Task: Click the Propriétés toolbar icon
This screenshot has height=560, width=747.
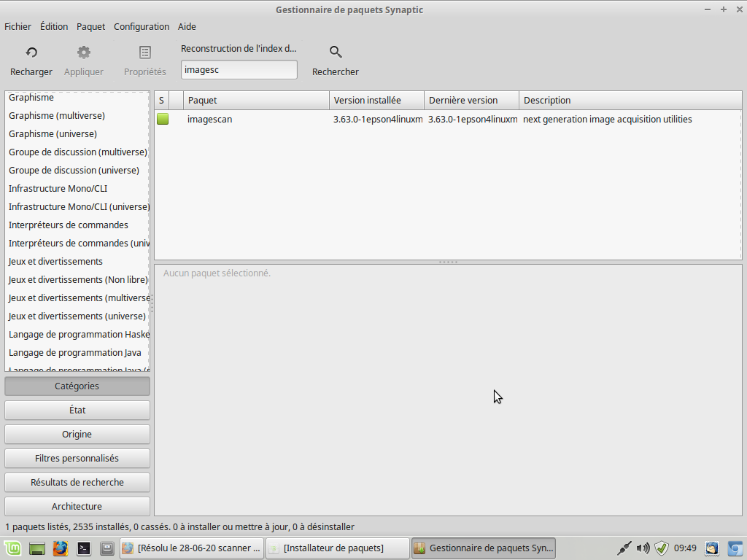Action: [x=145, y=52]
